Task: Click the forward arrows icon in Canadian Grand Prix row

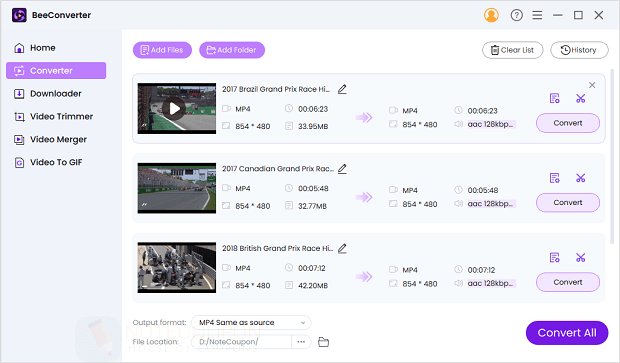Action: 364,197
